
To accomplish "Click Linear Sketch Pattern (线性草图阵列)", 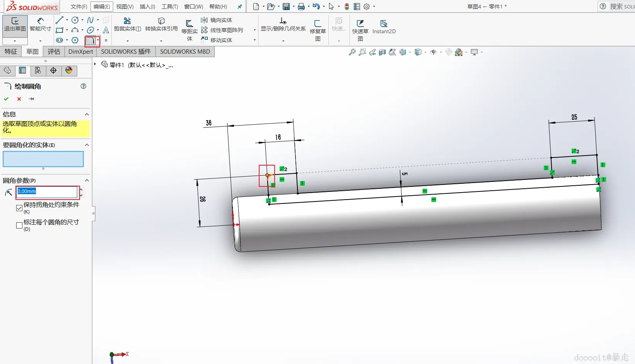I will pyautogui.click(x=222, y=30).
